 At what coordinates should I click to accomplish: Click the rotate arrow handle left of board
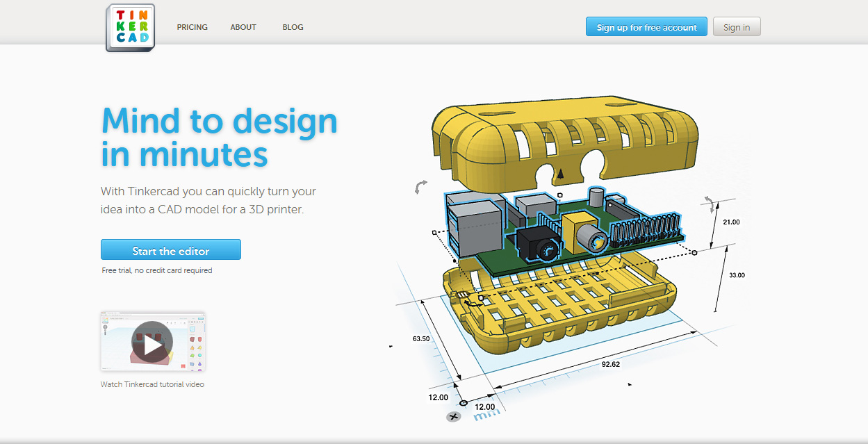tap(420, 186)
